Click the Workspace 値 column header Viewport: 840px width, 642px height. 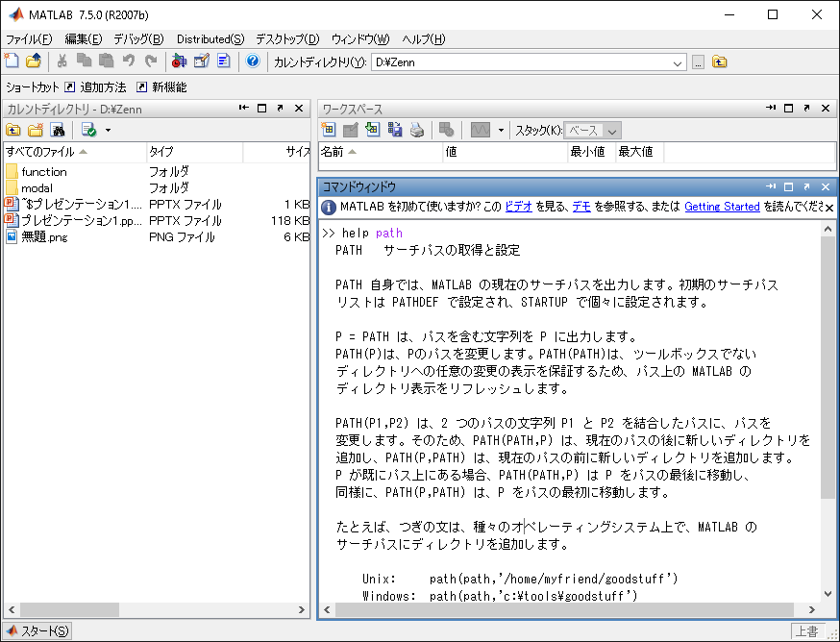coord(505,152)
